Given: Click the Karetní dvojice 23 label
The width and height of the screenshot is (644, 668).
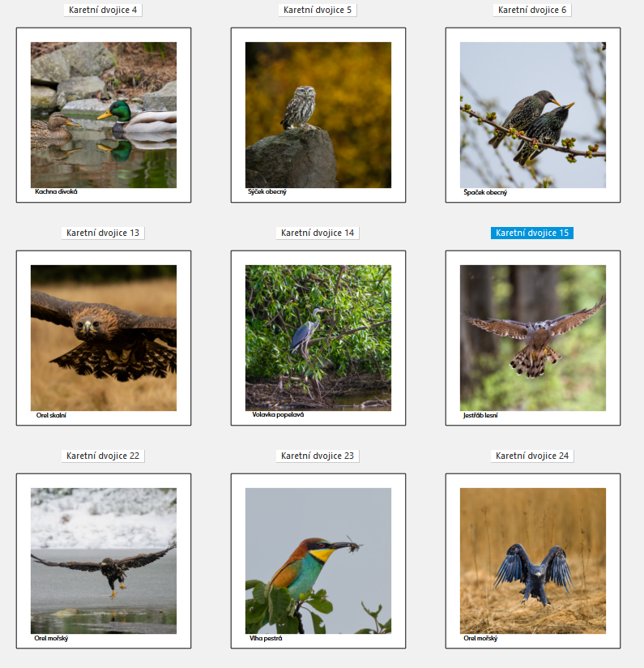Looking at the screenshot, I should (x=318, y=456).
